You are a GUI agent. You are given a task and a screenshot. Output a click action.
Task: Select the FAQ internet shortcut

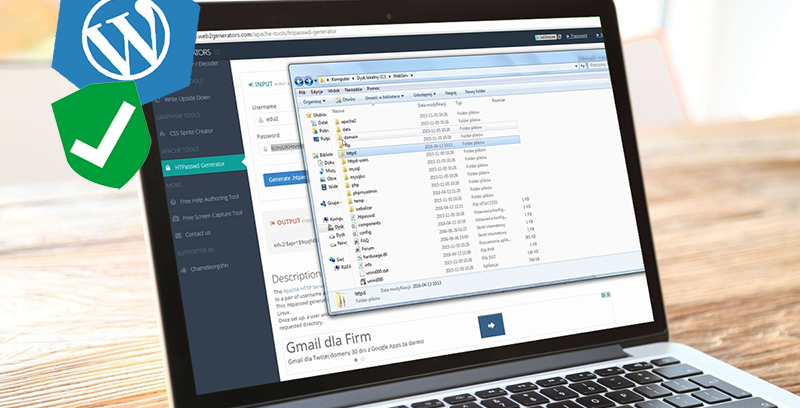click(x=361, y=240)
